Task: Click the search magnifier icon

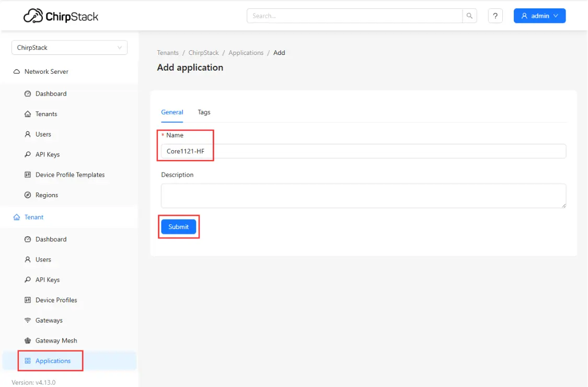Action: (469, 16)
